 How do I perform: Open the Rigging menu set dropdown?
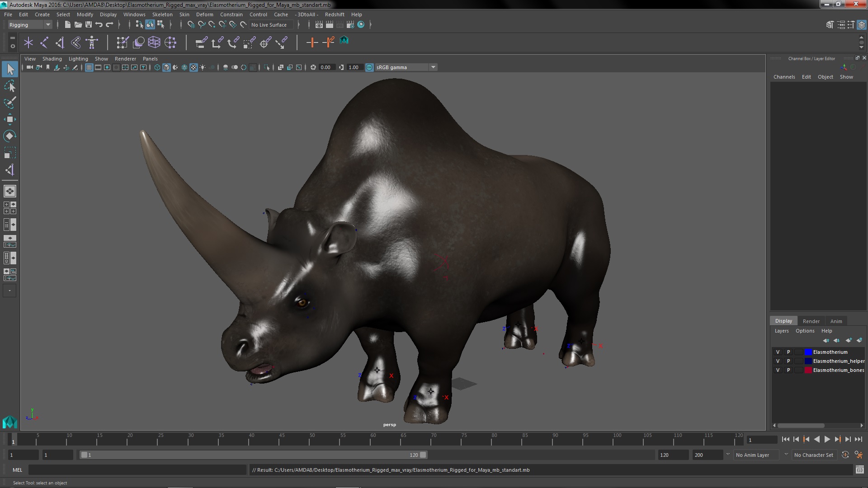(47, 25)
